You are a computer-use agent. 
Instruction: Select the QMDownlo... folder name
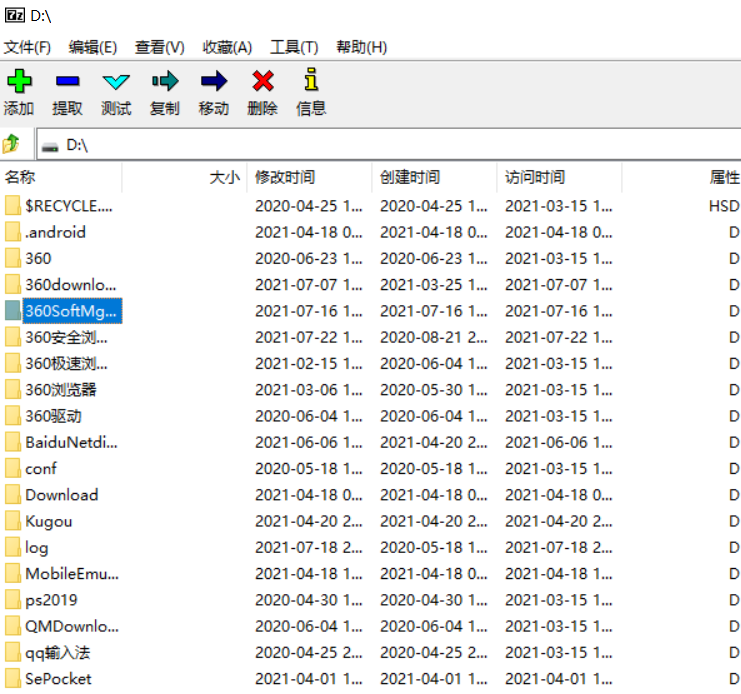tap(72, 626)
